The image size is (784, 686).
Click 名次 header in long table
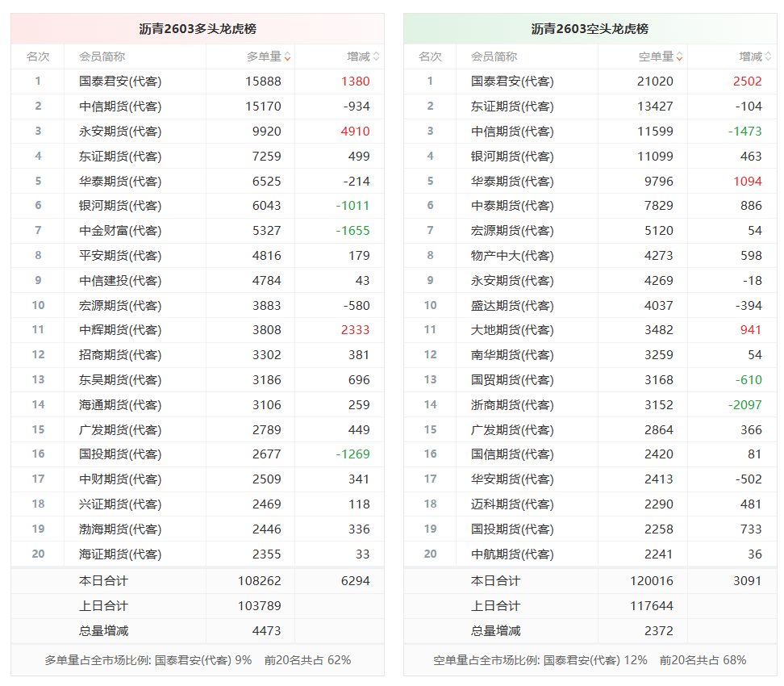(38, 56)
